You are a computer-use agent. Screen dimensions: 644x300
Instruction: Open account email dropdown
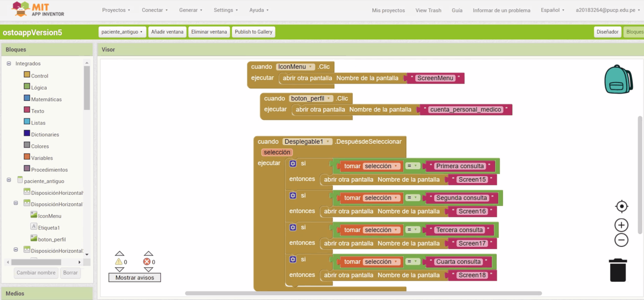(x=608, y=10)
